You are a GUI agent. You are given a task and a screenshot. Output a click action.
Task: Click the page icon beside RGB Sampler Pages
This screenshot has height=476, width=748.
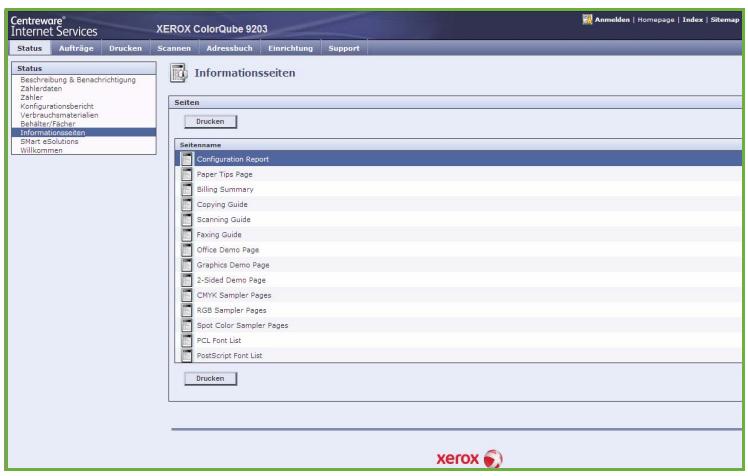click(x=187, y=310)
